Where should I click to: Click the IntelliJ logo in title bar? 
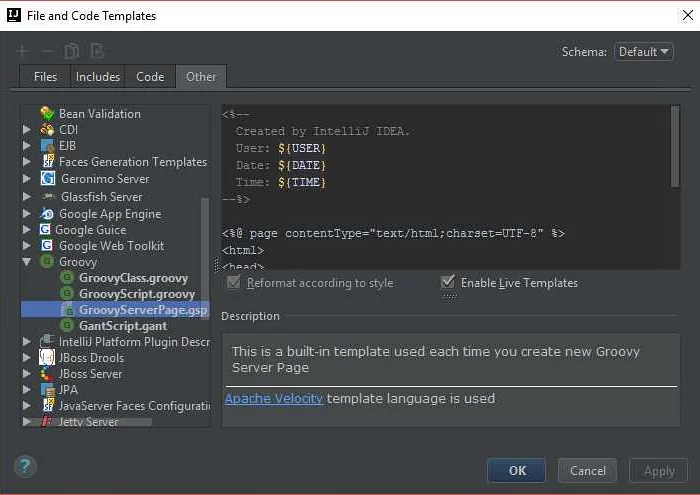[x=13, y=15]
